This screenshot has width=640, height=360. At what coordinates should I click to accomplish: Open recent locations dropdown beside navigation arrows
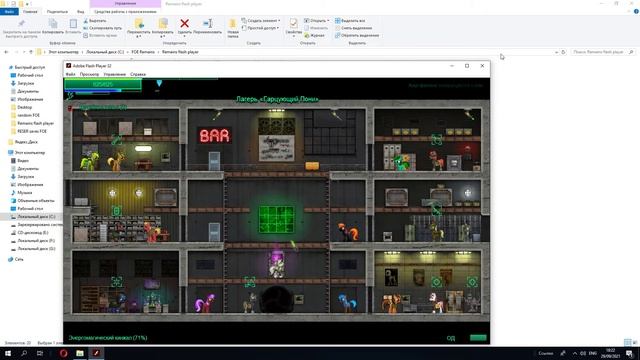(x=24, y=52)
